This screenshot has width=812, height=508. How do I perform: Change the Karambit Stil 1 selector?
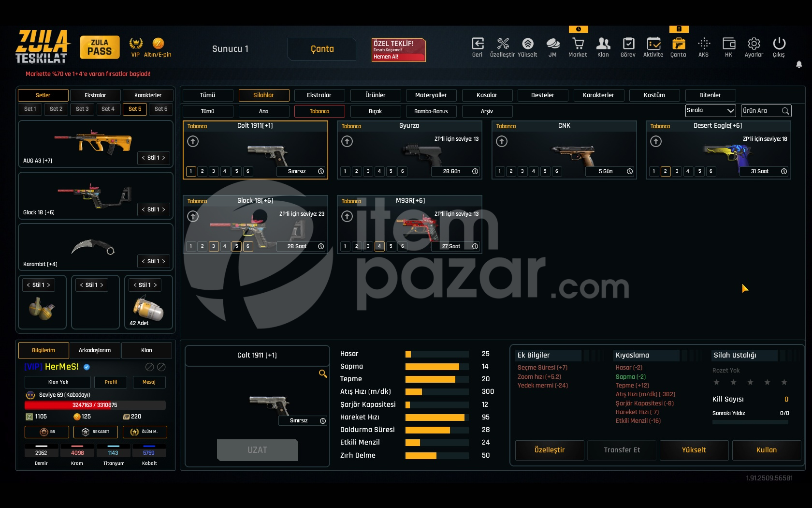pos(153,261)
